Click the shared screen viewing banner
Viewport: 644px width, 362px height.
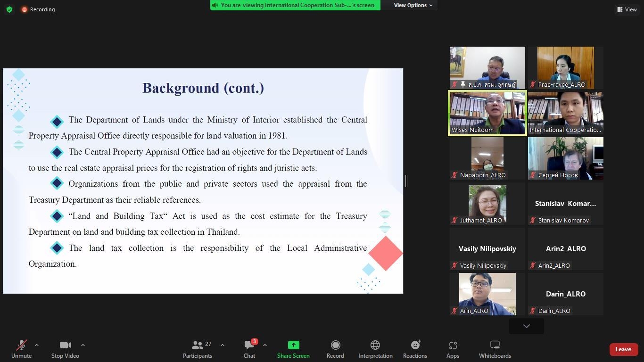pos(295,5)
